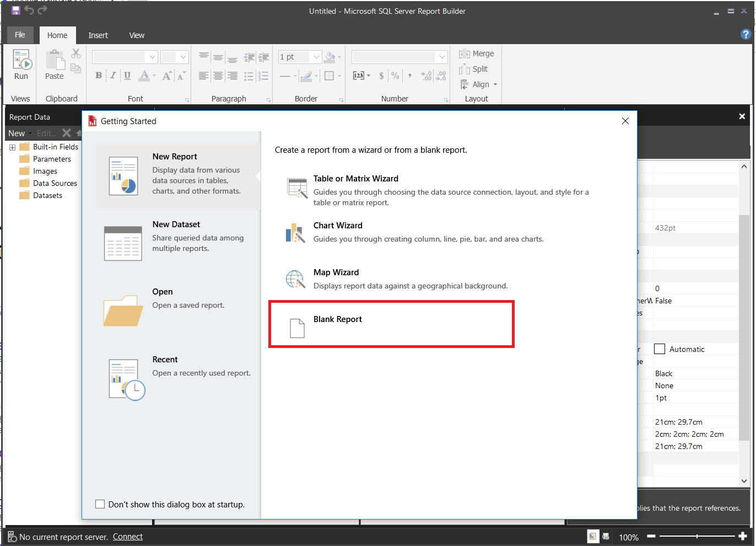Select the Parameters folder
Screen dimensions: 756x546
pos(45,159)
